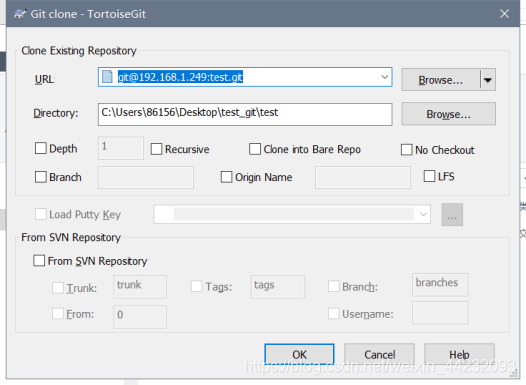
Task: Click the TortoiseGit turtle icon in title bar
Action: pyautogui.click(x=19, y=14)
